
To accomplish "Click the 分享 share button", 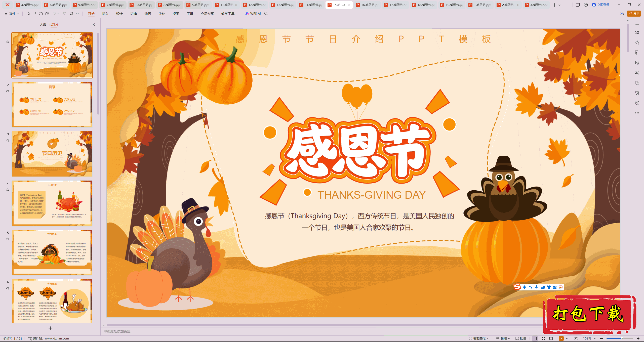I will [x=634, y=14].
